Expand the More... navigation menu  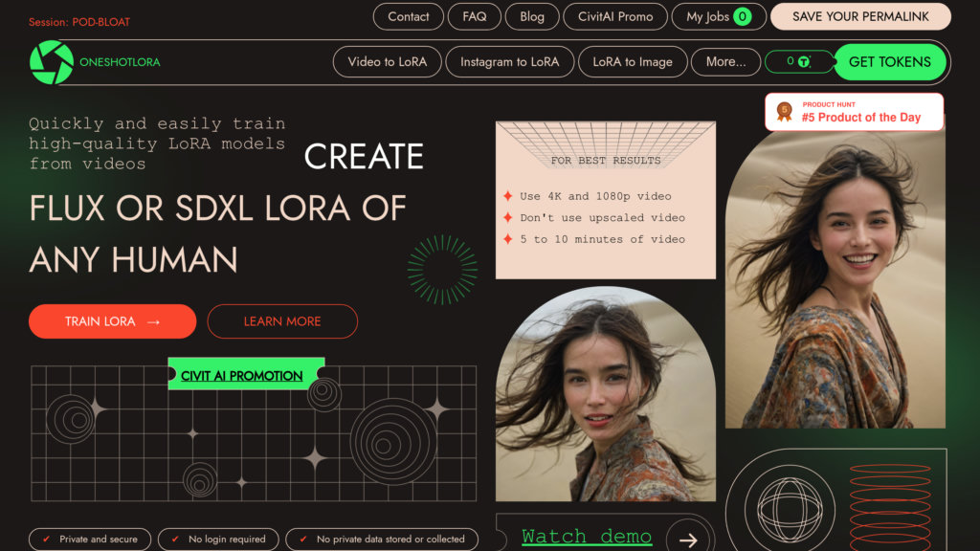[725, 62]
